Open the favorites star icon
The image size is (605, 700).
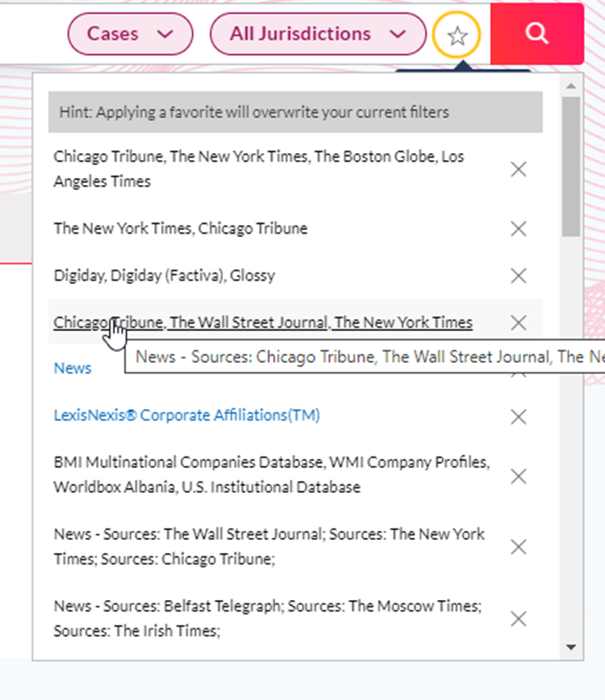456,35
